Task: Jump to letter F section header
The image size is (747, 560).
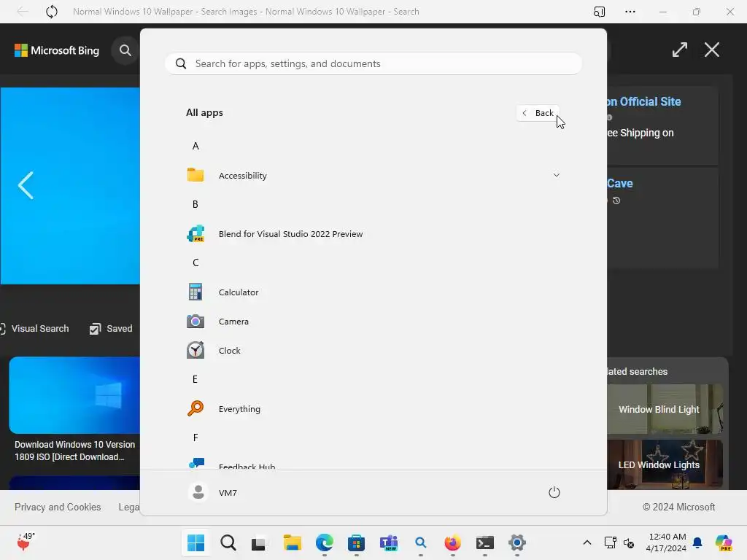Action: coord(196,437)
